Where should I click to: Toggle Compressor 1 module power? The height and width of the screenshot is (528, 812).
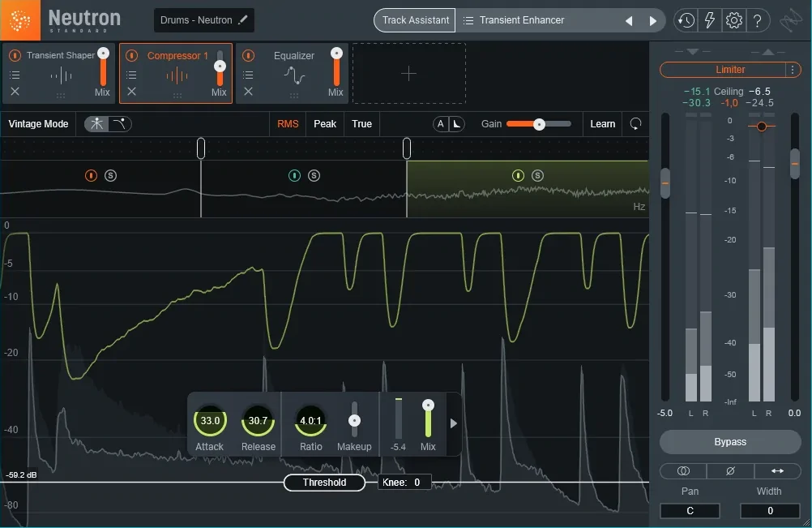pos(131,55)
